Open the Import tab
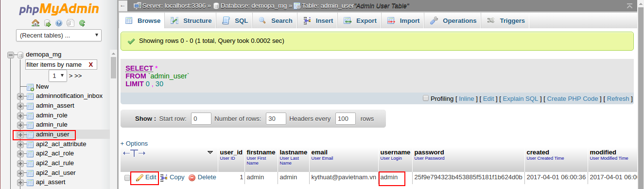 pyautogui.click(x=403, y=20)
